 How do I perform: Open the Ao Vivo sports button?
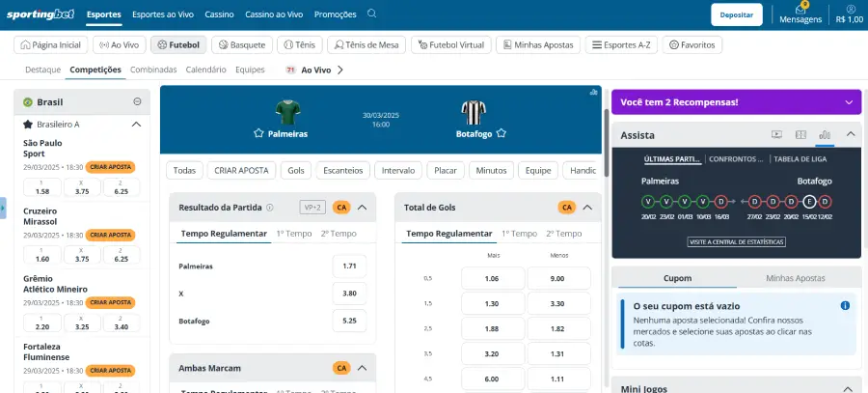pos(119,44)
